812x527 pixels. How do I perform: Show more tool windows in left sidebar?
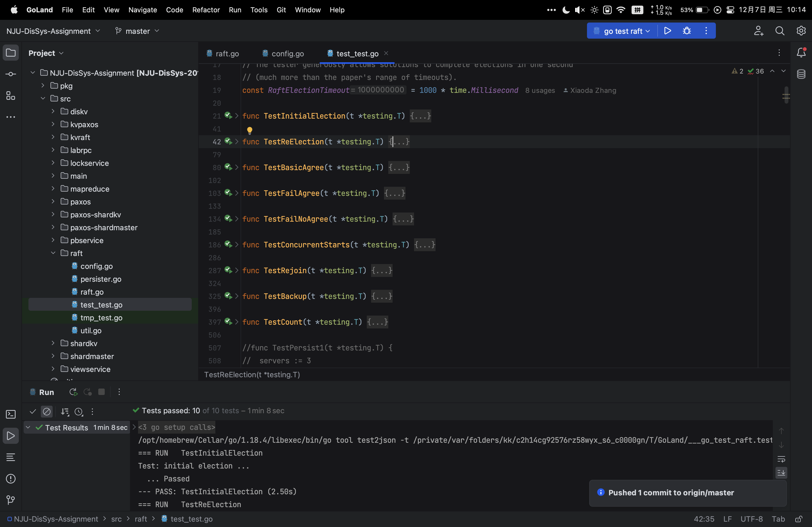coord(10,117)
